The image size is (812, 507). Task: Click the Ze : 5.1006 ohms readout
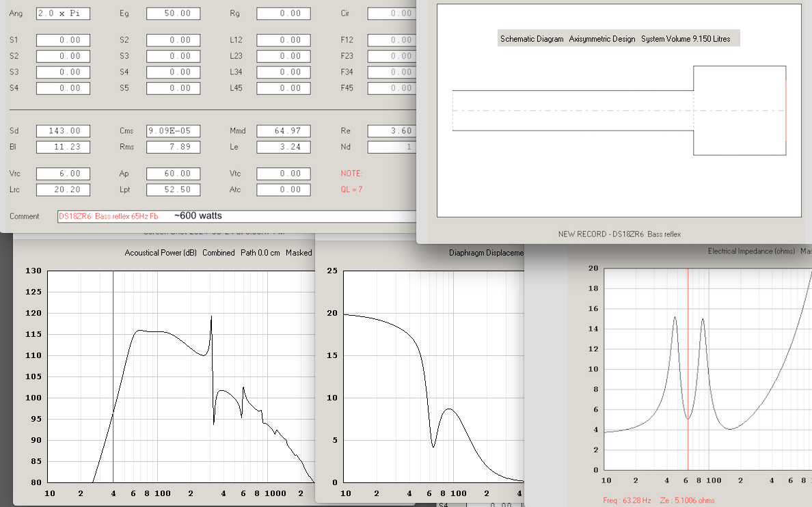(x=687, y=500)
